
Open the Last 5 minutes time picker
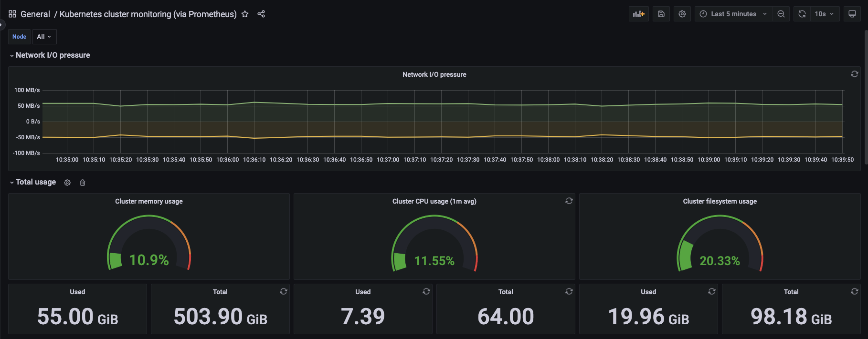733,14
